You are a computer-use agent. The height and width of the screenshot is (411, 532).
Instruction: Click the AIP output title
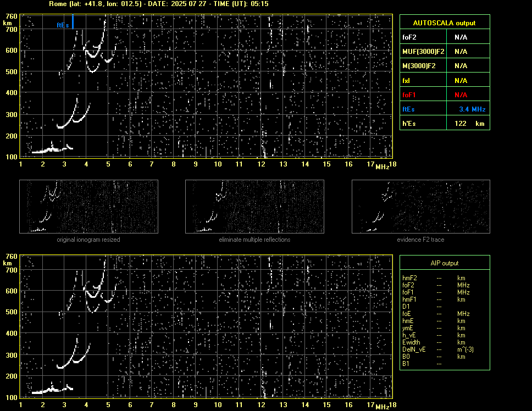pos(444,263)
